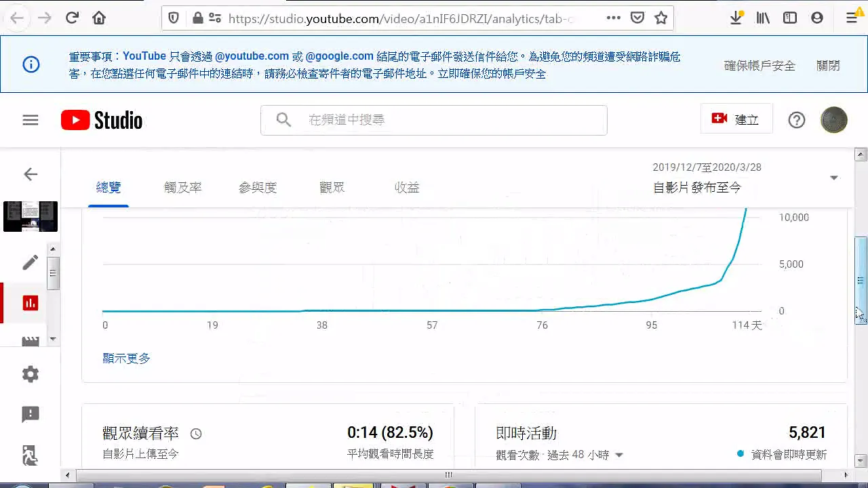The width and height of the screenshot is (868, 488).
Task: Open tracking protection shield icon
Action: [174, 18]
